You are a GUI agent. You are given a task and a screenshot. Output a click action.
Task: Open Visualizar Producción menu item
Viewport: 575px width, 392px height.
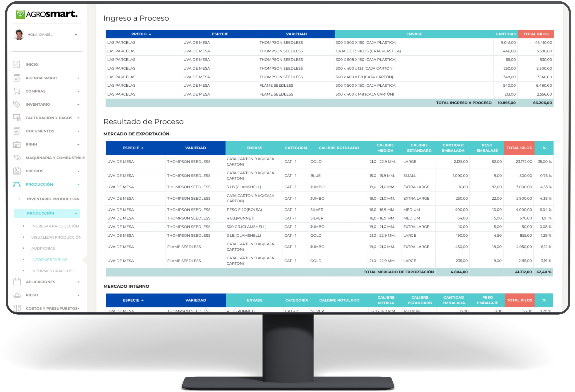(x=56, y=237)
